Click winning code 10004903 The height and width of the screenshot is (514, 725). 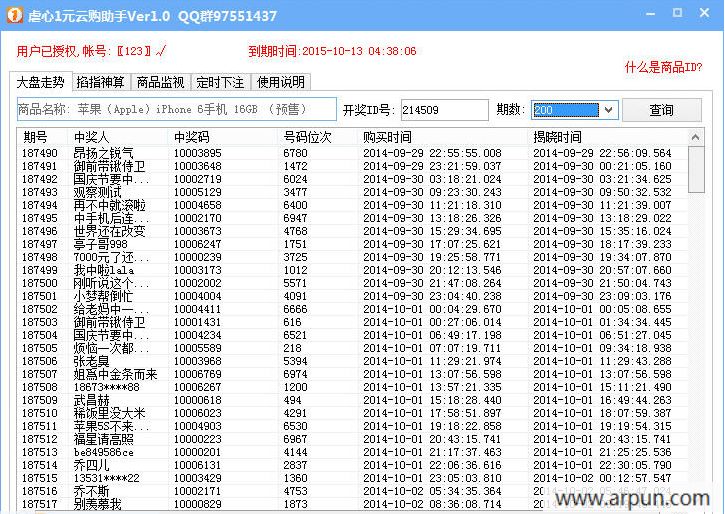pyautogui.click(x=197, y=426)
